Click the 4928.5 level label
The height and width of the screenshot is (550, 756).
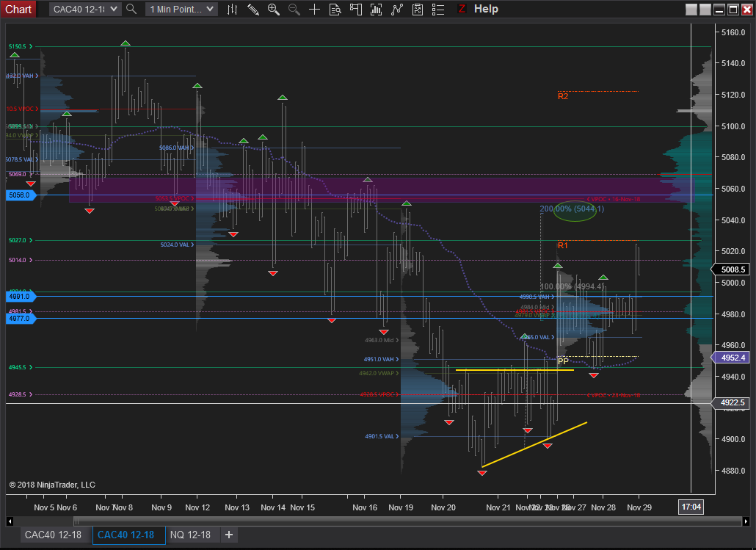click(x=21, y=394)
